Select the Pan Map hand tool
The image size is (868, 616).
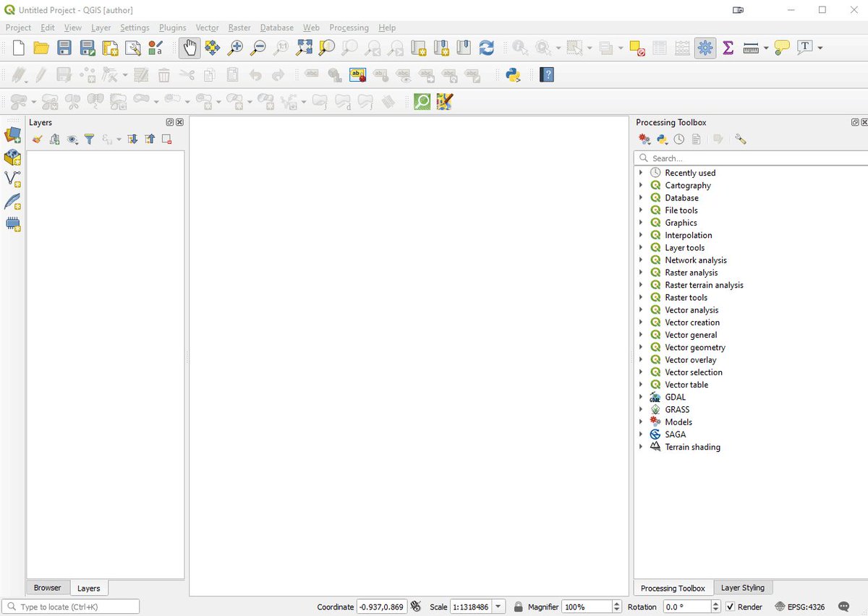(190, 48)
